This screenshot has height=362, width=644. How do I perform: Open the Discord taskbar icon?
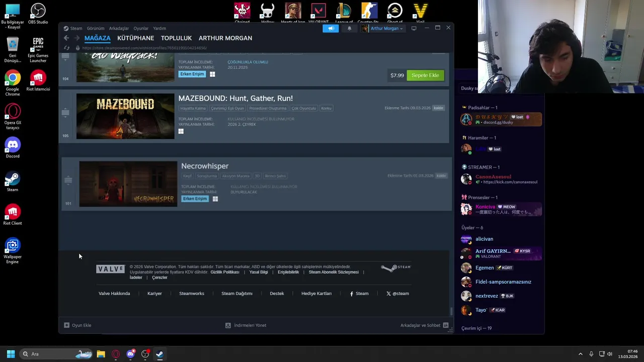coord(131,354)
